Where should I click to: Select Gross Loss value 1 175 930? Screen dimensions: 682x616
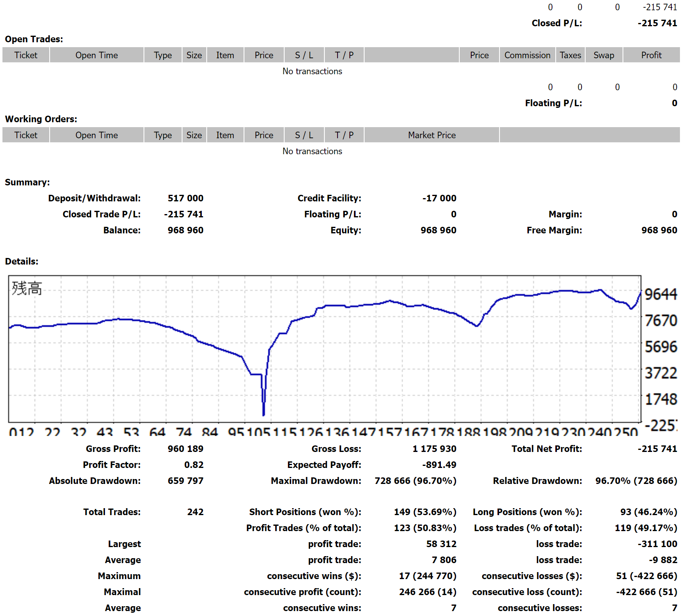(x=434, y=449)
